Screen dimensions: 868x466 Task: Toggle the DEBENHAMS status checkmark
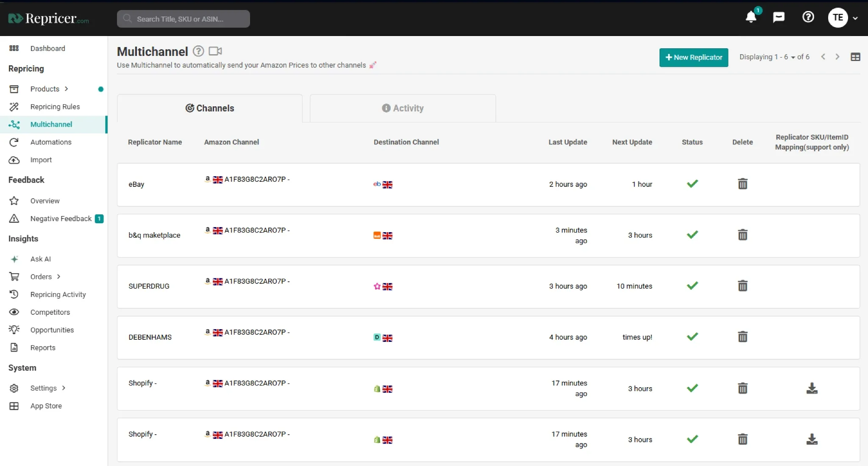(692, 337)
